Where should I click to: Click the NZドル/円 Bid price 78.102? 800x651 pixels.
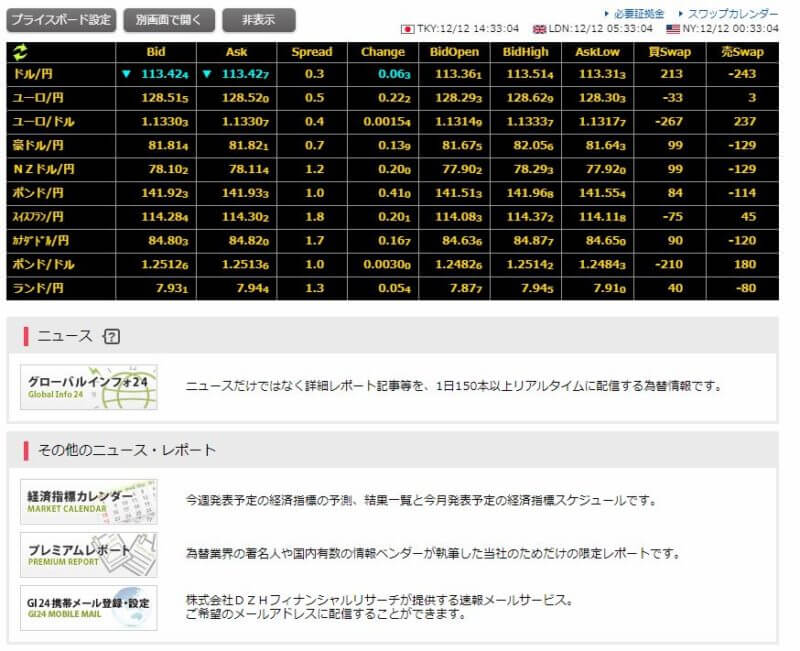click(168, 169)
